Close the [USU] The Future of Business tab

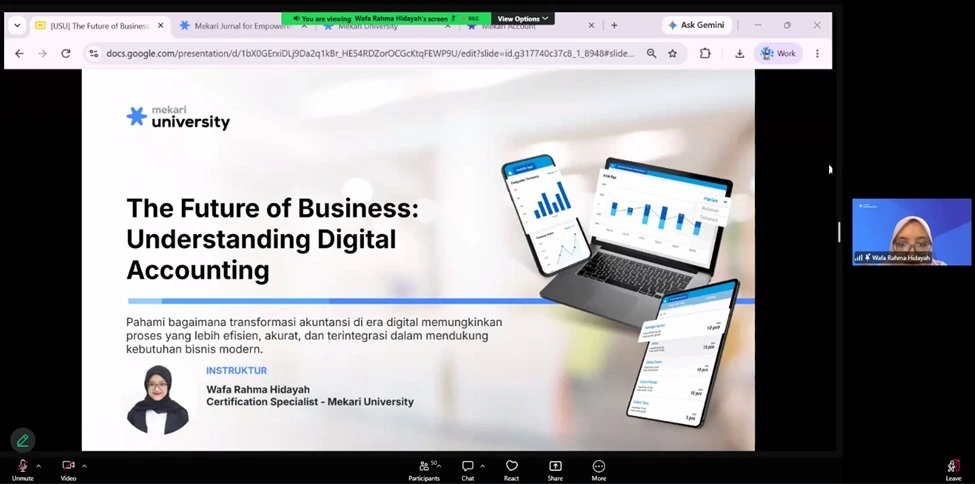click(x=160, y=26)
